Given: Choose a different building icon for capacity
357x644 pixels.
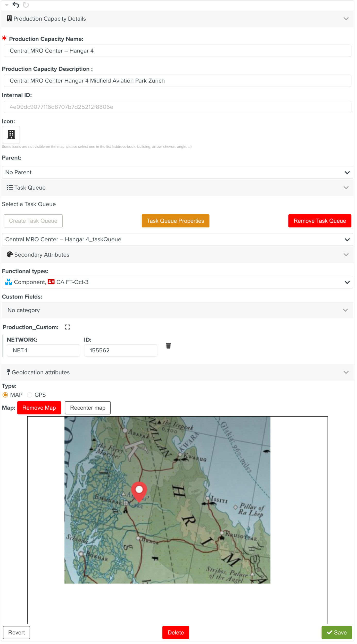Looking at the screenshot, I should tap(11, 135).
